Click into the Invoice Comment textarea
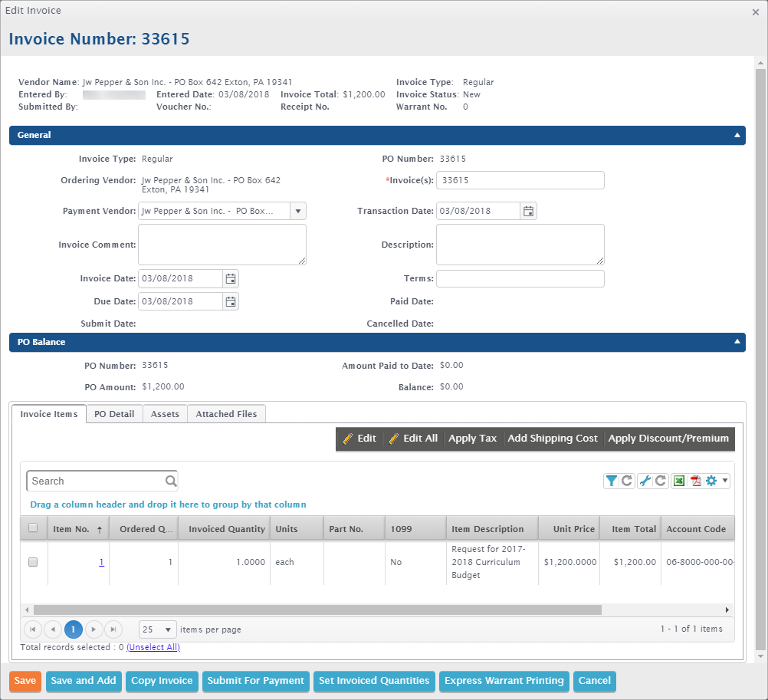 (222, 245)
